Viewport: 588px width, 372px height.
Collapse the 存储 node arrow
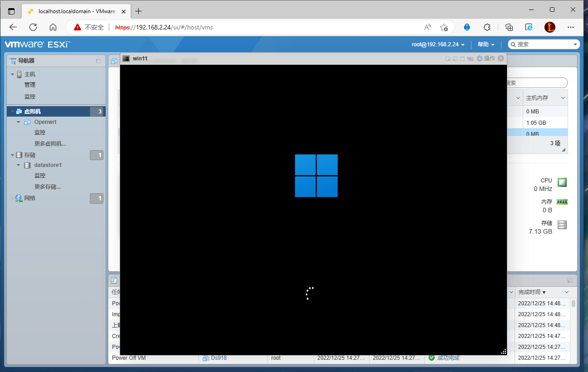(x=13, y=155)
